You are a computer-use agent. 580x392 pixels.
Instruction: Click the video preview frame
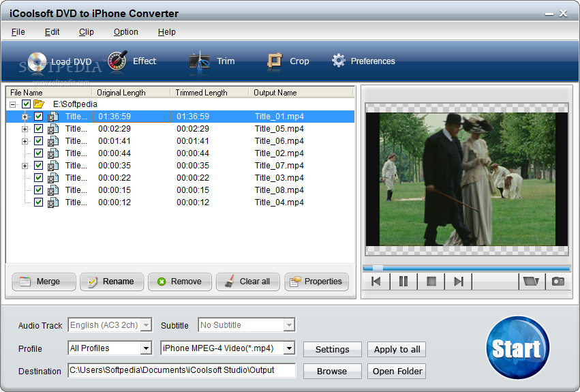pos(466,179)
